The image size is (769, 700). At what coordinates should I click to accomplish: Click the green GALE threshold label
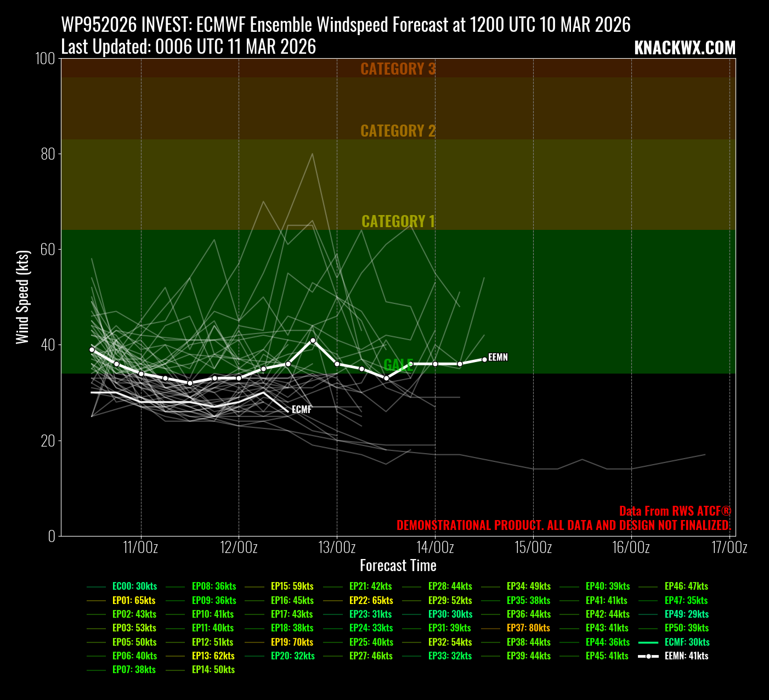click(398, 365)
